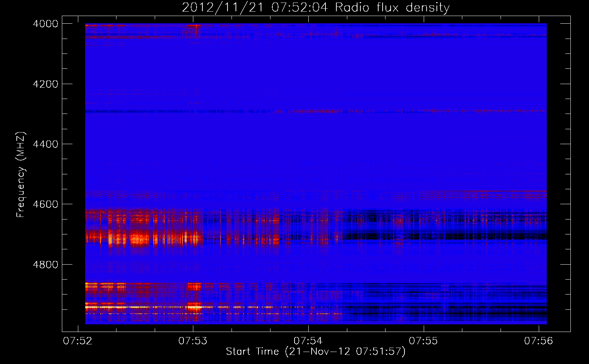Viewport: 589px width, 364px height.
Task: Click the 07:53 time tick label
Action: point(193,341)
